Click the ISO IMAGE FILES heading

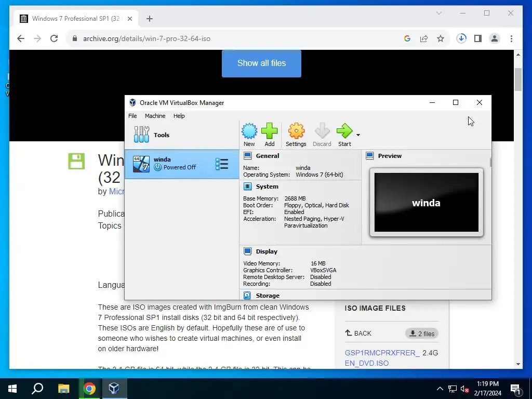(x=375, y=308)
